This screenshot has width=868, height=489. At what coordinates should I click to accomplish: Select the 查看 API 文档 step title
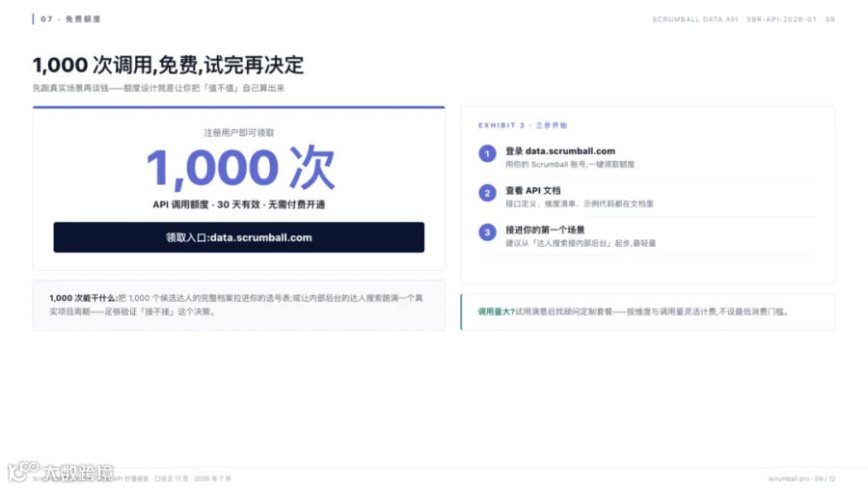532,191
